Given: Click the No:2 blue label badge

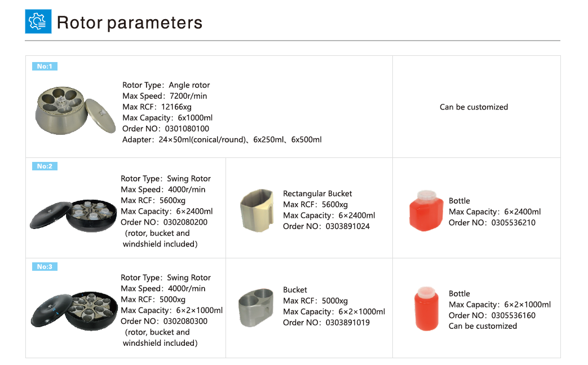Looking at the screenshot, I should point(45,166).
